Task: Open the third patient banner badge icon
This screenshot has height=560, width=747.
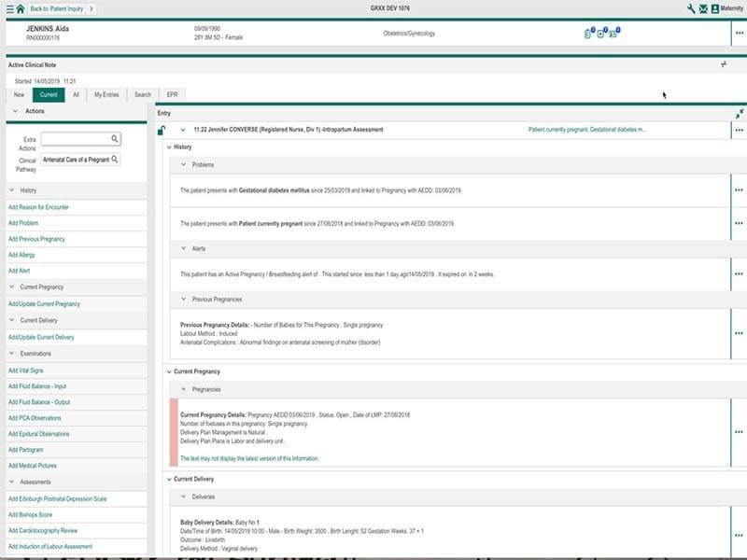Action: [614, 33]
